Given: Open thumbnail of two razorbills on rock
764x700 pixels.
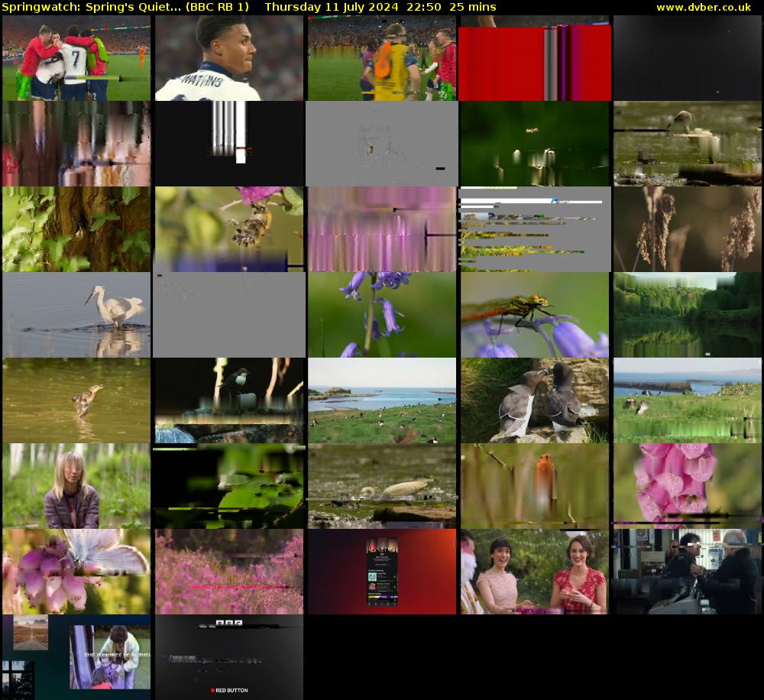Looking at the screenshot, I should pyautogui.click(x=535, y=400).
